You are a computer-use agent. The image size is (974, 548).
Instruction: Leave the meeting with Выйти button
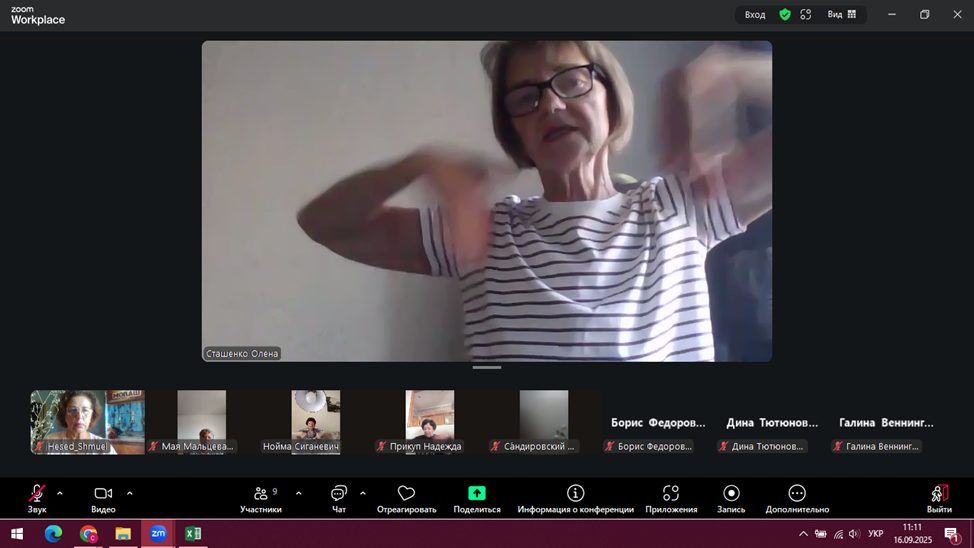tap(939, 499)
